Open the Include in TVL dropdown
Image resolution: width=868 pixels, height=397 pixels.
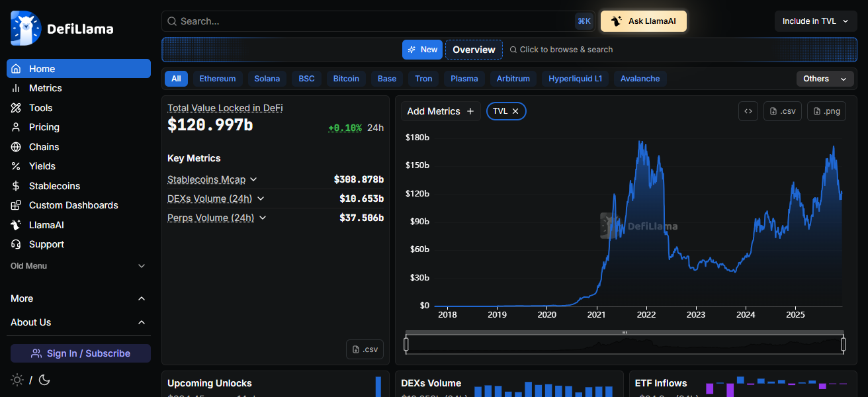[815, 21]
